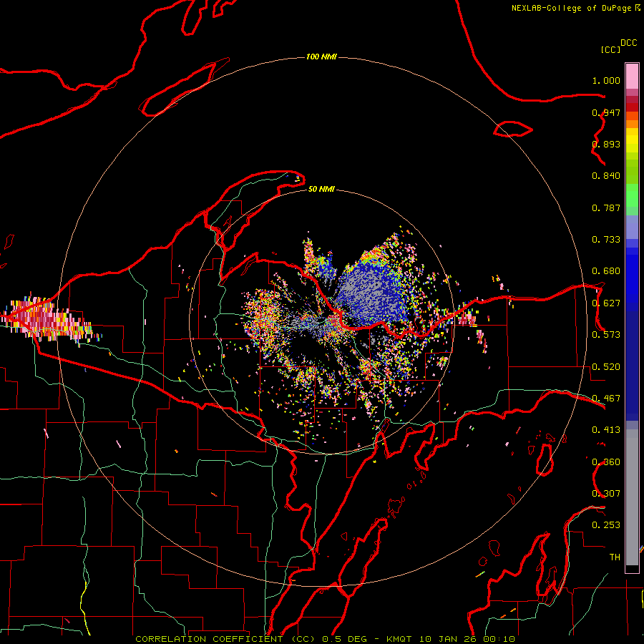
Task: Click the 1.000 scale value
Action: (606, 80)
